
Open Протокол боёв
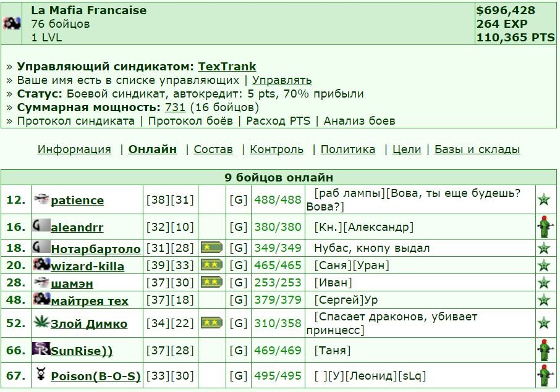pos(190,120)
